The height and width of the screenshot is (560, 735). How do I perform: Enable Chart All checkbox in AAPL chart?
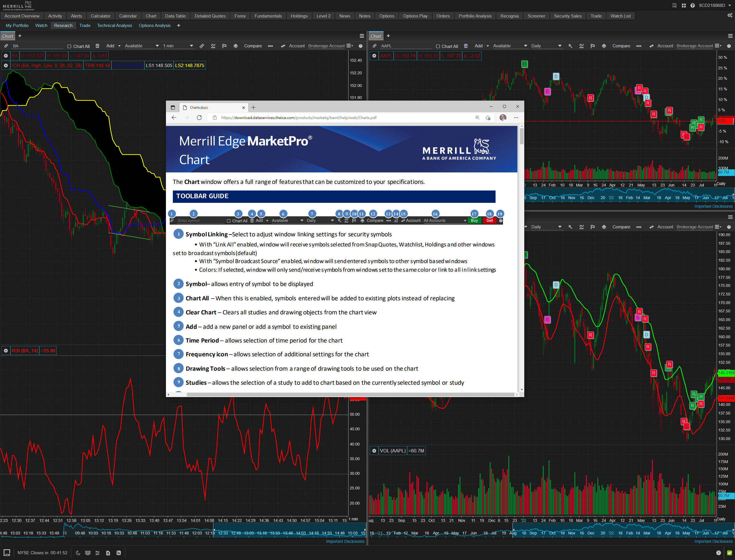438,46
